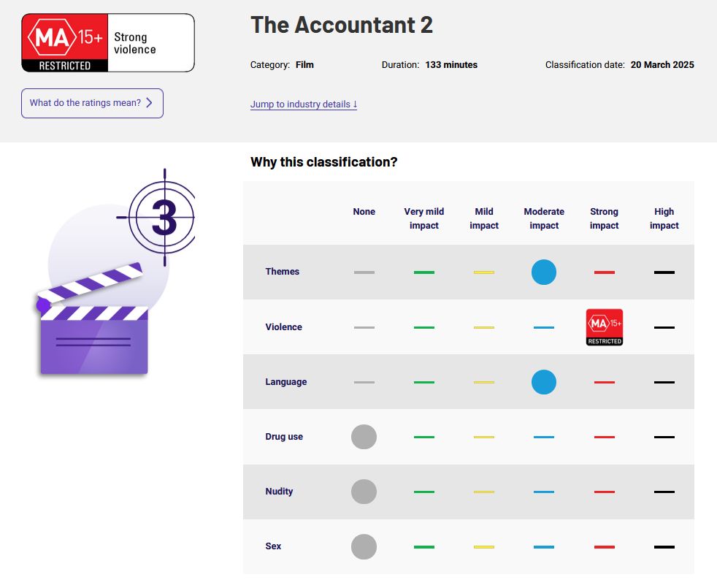717x588 pixels.
Task: Click 'Strong violence' consumer advice text
Action: (135, 43)
